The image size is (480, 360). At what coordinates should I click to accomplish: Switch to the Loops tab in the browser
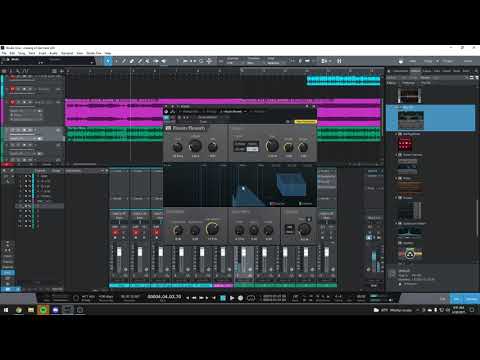427,71
